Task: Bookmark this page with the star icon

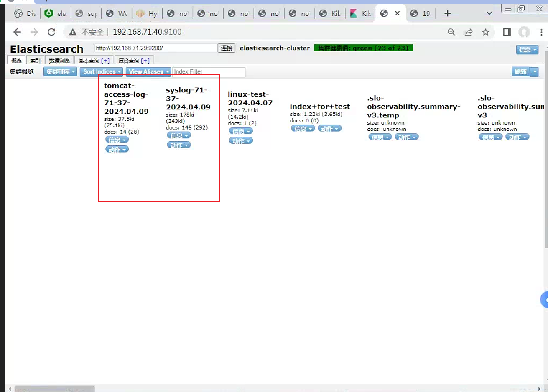Action: tap(485, 32)
